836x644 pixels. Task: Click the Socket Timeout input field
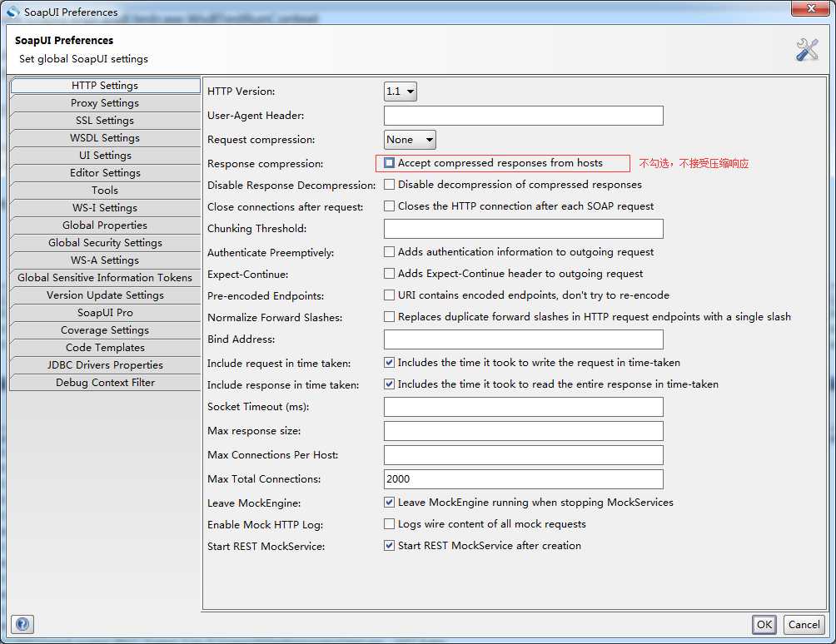[524, 406]
